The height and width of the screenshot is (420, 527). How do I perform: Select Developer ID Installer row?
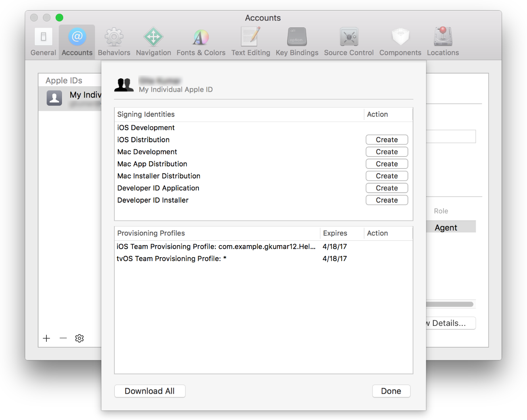coord(264,200)
